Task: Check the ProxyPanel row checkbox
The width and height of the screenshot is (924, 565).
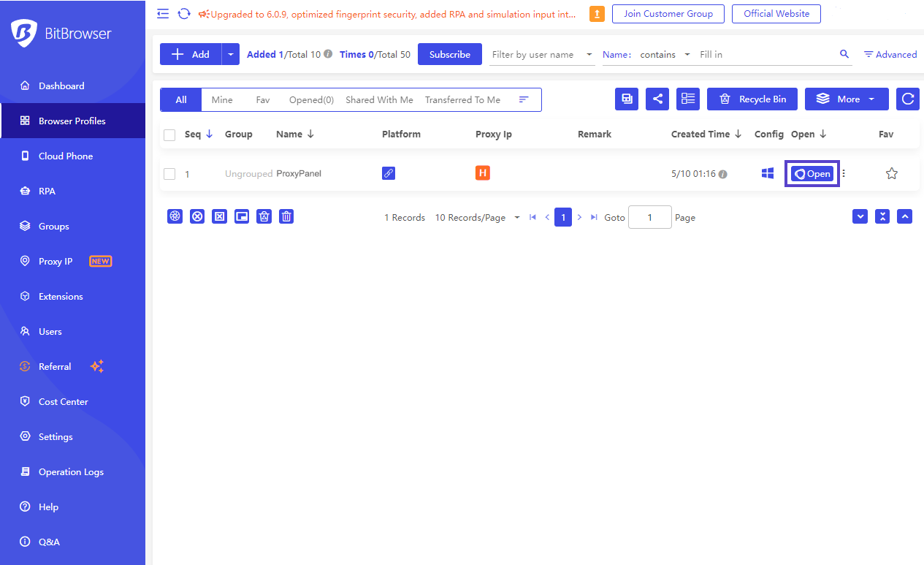Action: click(169, 174)
